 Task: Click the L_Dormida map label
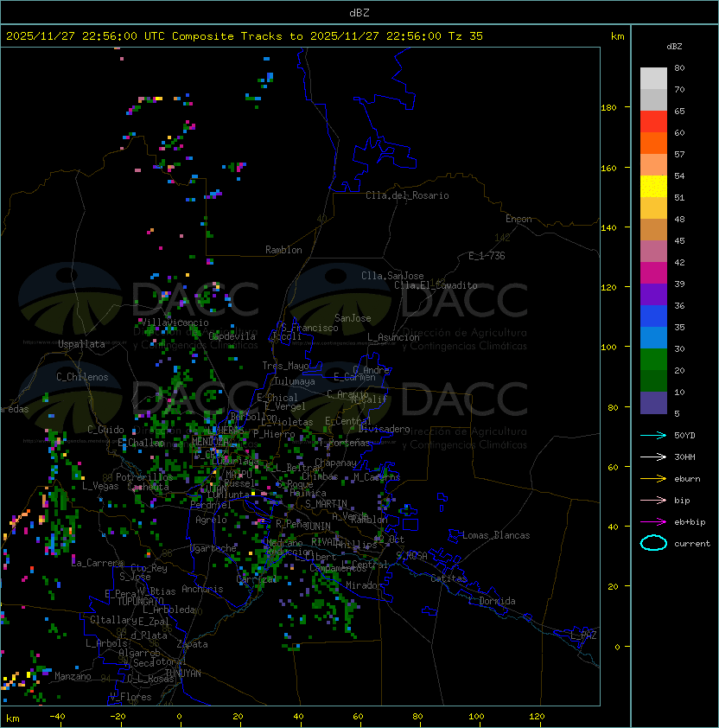[492, 601]
